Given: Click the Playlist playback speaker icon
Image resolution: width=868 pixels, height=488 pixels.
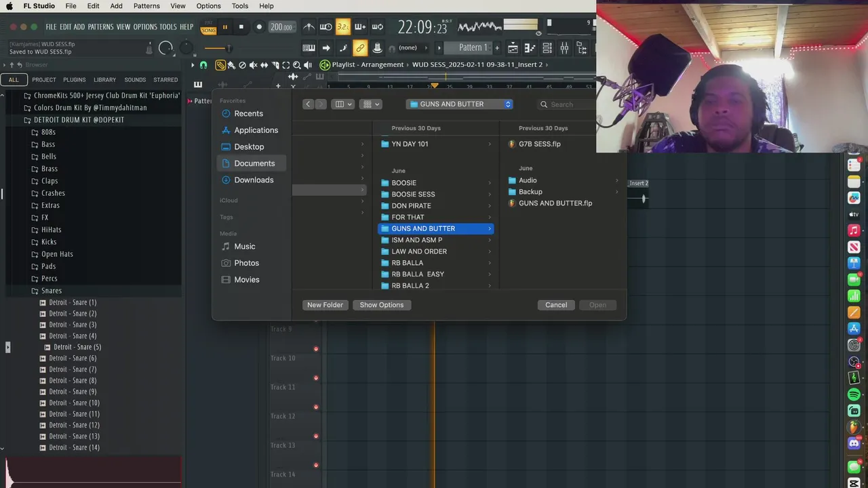Looking at the screenshot, I should point(308,65).
